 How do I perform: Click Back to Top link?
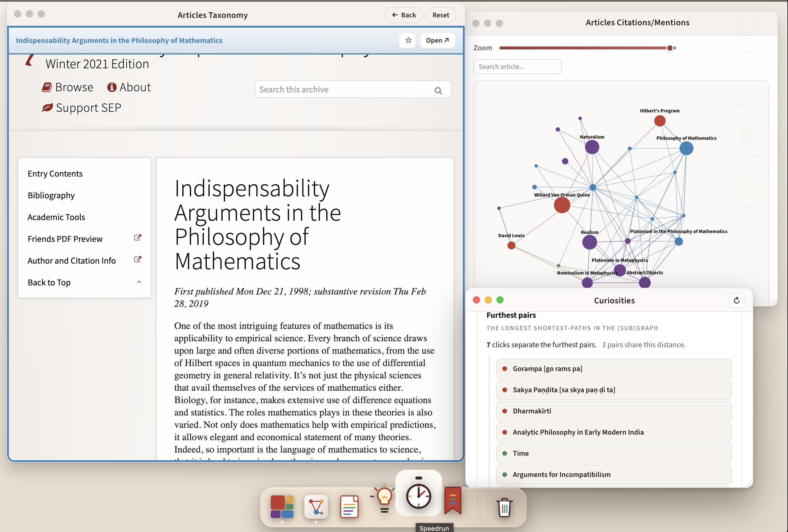click(x=49, y=282)
